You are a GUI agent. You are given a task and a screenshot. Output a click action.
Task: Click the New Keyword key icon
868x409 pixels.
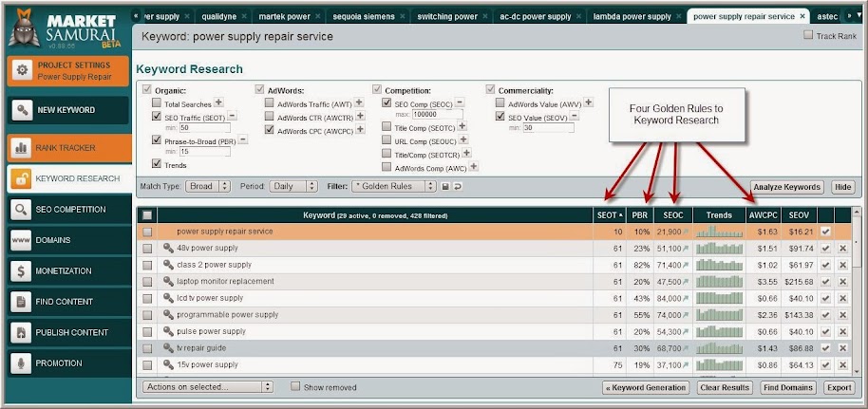(x=22, y=110)
